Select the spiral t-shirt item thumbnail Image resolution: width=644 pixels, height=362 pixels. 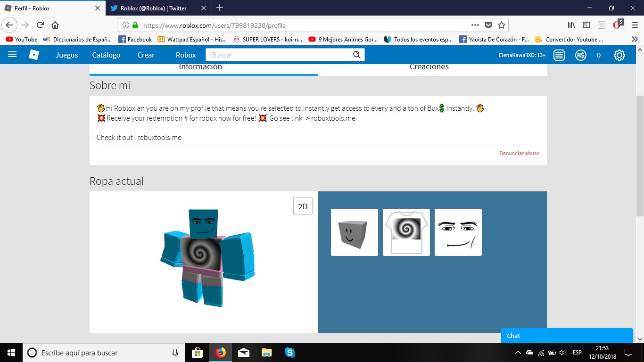coord(406,232)
